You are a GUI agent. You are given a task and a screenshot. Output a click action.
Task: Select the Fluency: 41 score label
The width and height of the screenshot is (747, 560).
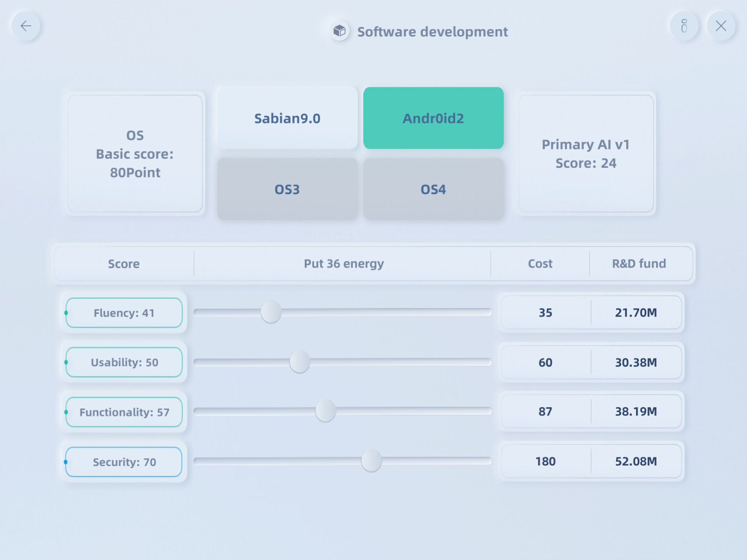click(x=124, y=313)
